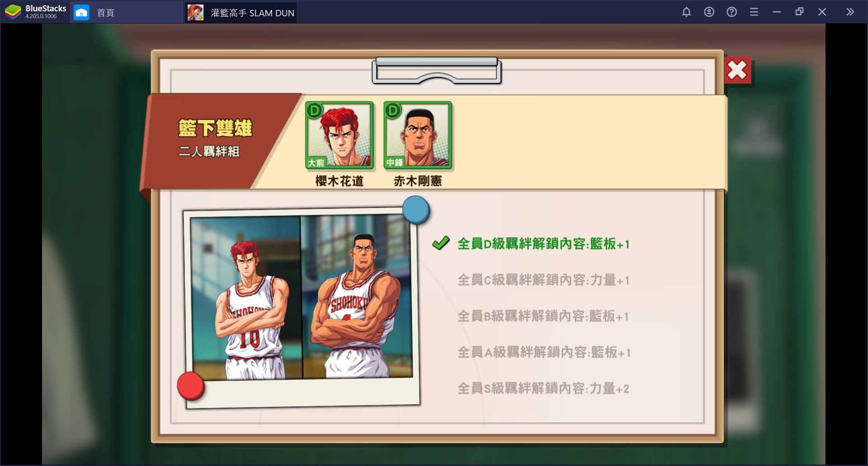Click the D rank badge on 櫻木花道 card
This screenshot has width=868, height=466.
click(x=314, y=110)
